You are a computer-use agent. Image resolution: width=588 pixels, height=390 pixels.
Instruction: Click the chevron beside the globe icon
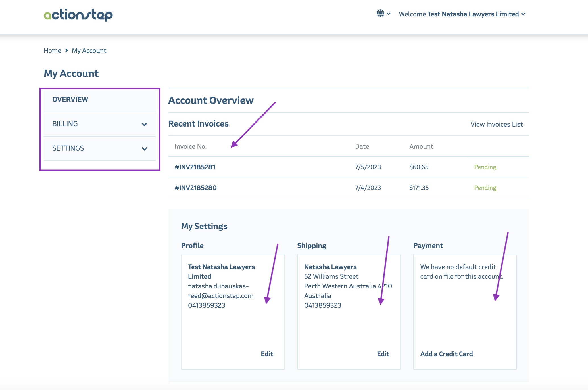click(389, 14)
